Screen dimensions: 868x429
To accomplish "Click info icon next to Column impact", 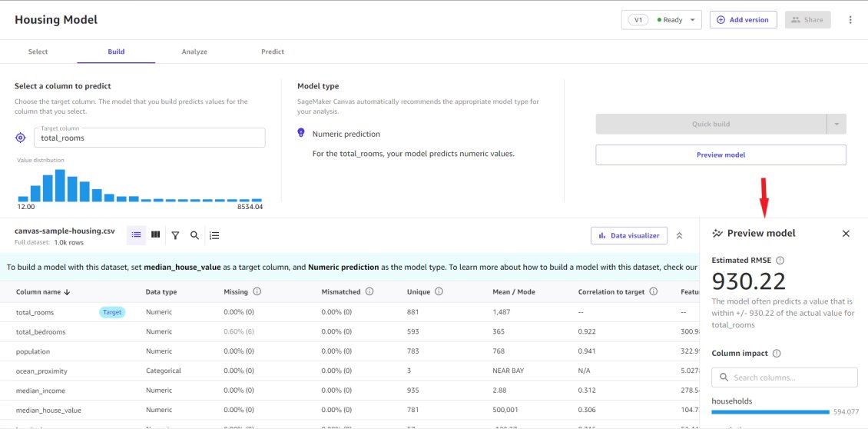I will [x=777, y=353].
